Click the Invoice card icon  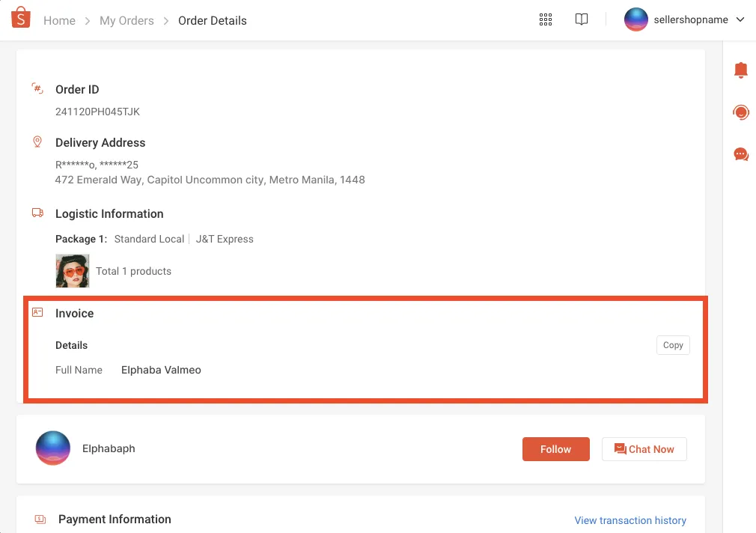(x=37, y=313)
